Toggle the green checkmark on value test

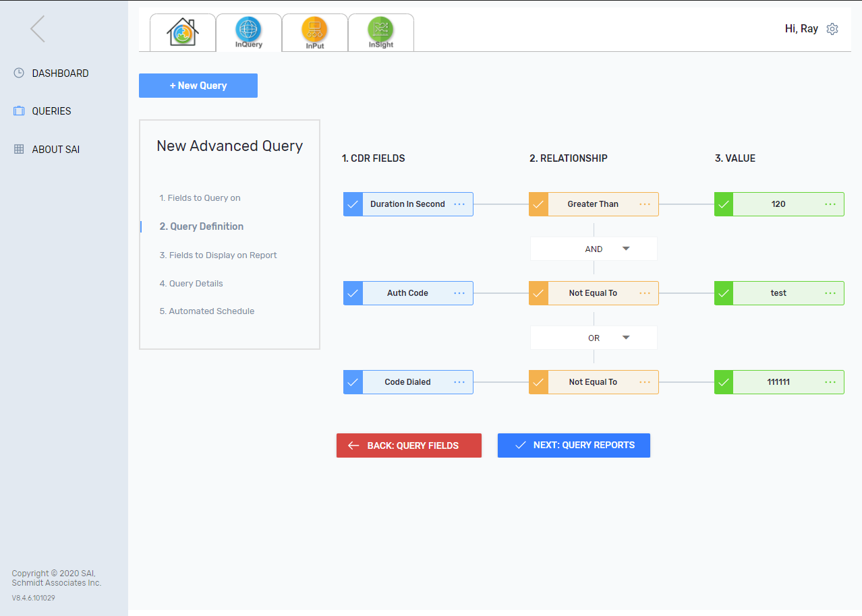(724, 293)
